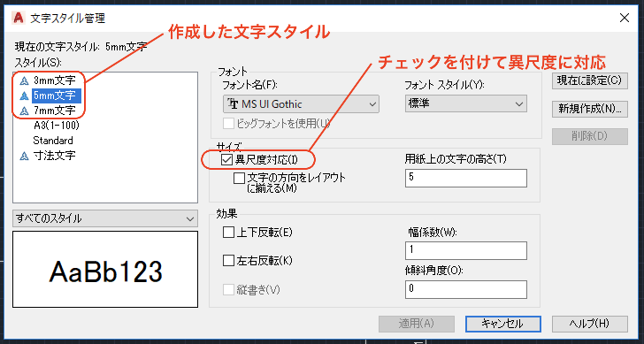Image resolution: width=644 pixels, height=344 pixels.
Task: Click annotative icon next to 7mm文字
Action: click(25, 111)
